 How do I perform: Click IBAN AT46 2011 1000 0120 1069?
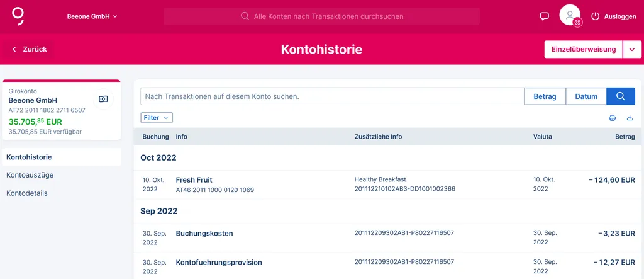(215, 190)
